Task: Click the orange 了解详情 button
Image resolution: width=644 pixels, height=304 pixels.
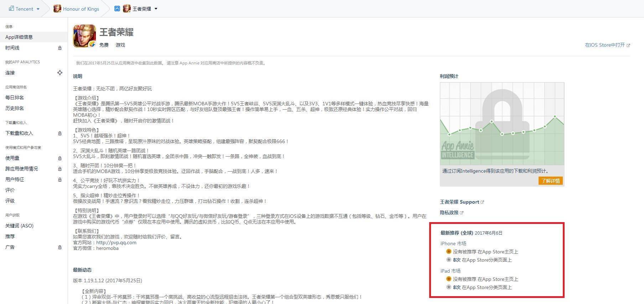Action: pos(550,181)
